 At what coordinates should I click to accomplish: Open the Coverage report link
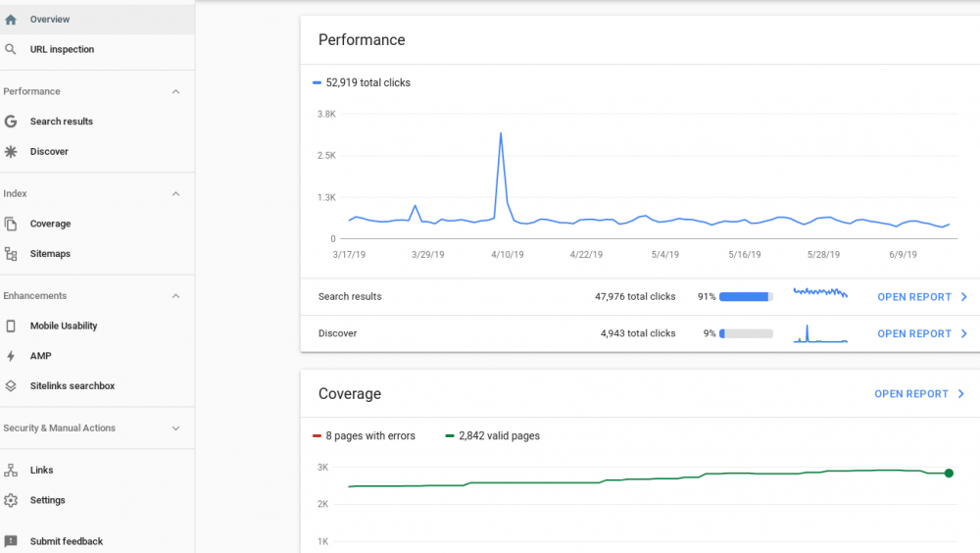point(919,394)
